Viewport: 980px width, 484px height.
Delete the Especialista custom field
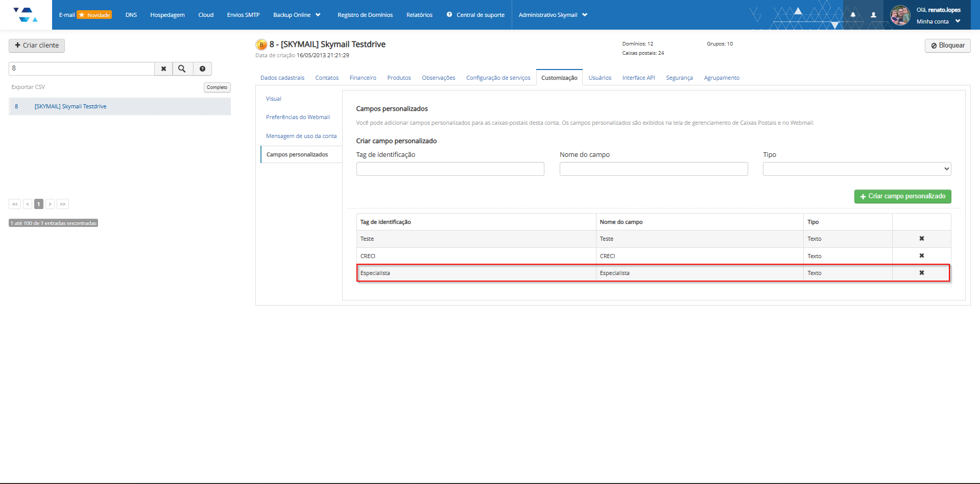921,273
